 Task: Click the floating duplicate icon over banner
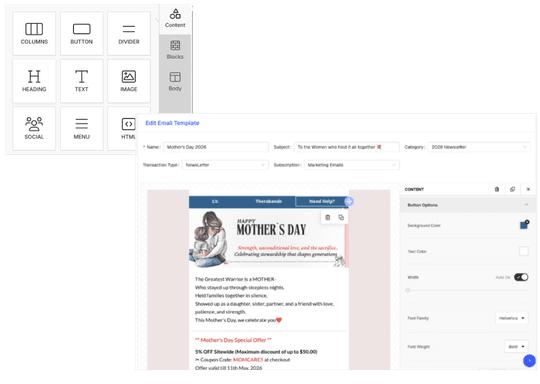click(341, 217)
